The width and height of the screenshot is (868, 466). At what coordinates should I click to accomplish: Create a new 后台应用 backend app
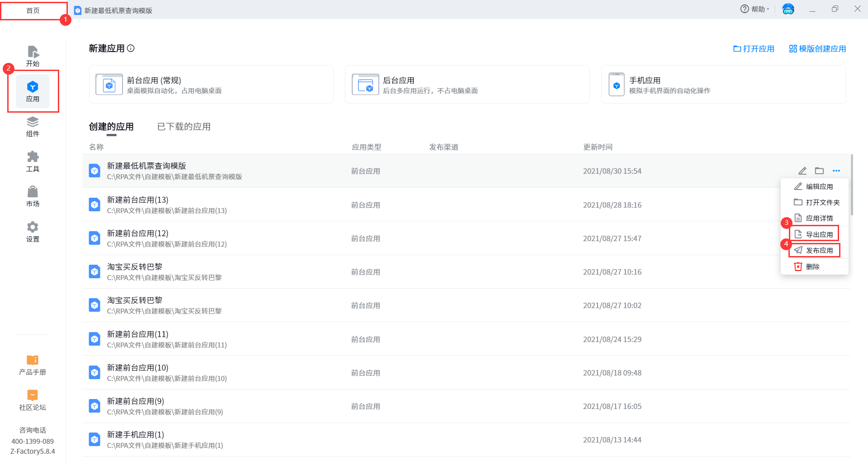467,85
